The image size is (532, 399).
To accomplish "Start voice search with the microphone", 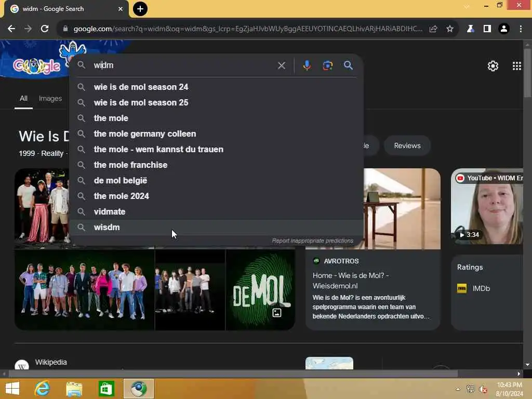I will pyautogui.click(x=307, y=65).
